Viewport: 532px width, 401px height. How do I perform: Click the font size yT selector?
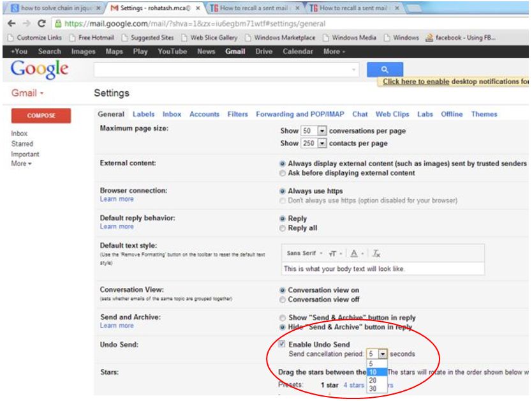click(334, 252)
